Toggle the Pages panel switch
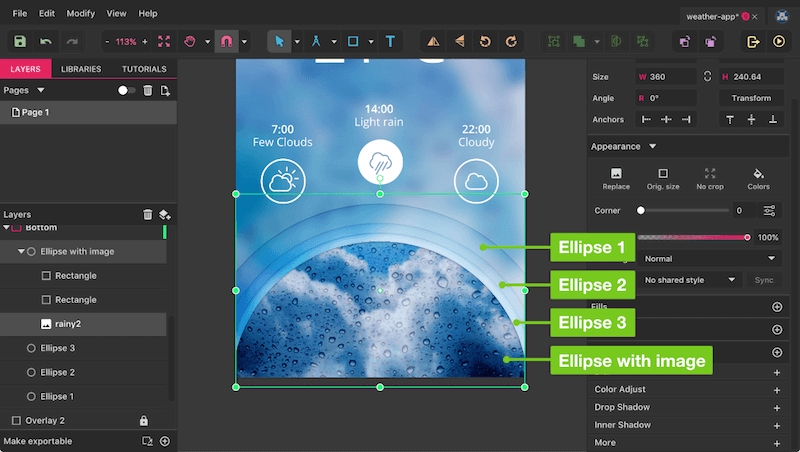 126,90
